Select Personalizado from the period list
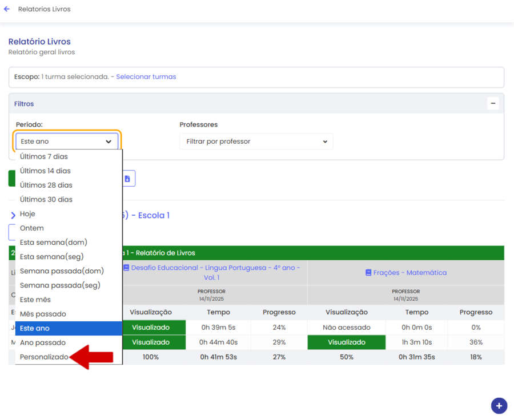 tap(44, 357)
